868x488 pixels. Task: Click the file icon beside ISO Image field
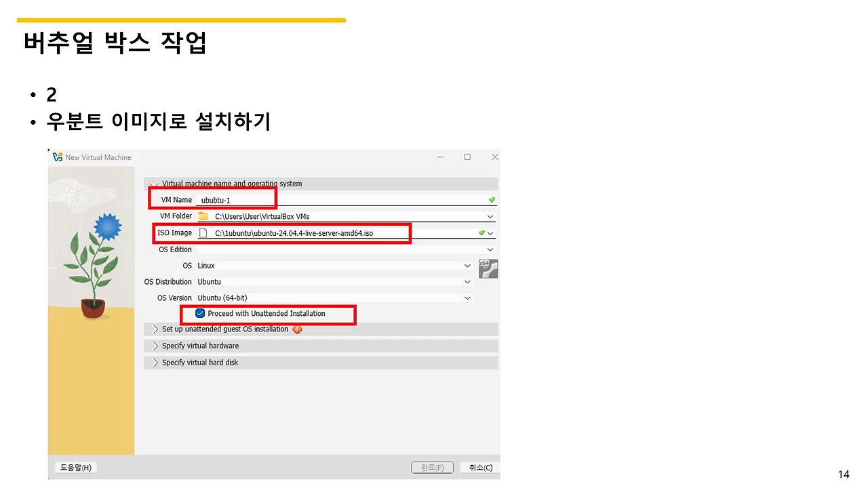[x=204, y=232]
